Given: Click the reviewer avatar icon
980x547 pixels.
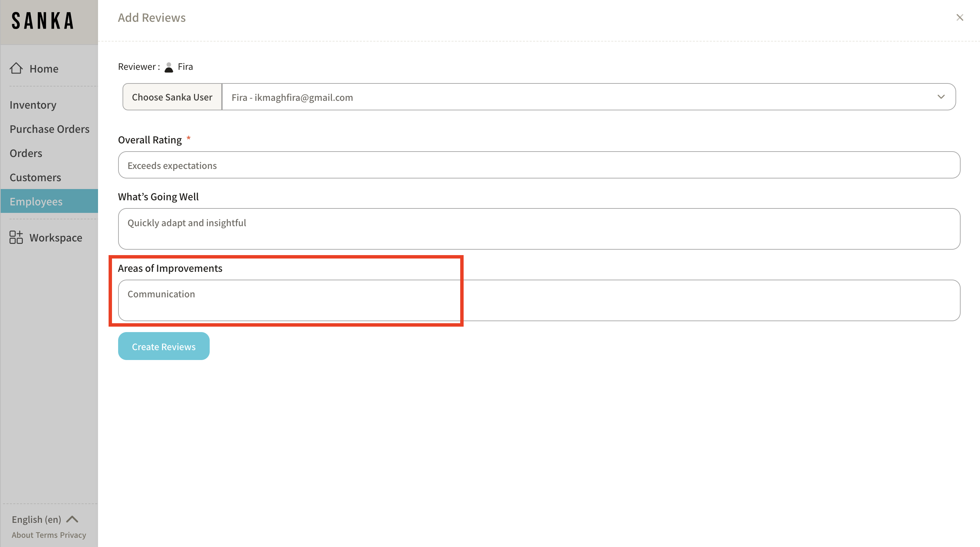Looking at the screenshot, I should 168,67.
